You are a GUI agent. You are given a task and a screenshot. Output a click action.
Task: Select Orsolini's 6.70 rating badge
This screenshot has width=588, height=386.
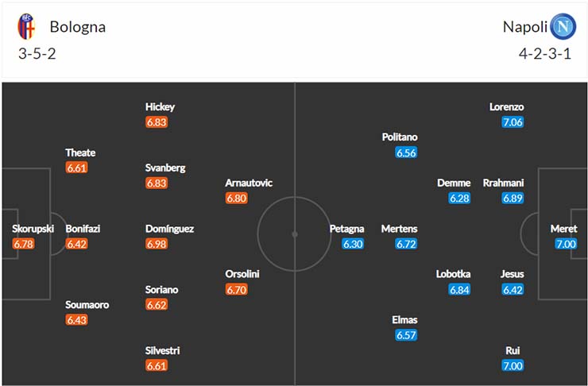tap(237, 290)
